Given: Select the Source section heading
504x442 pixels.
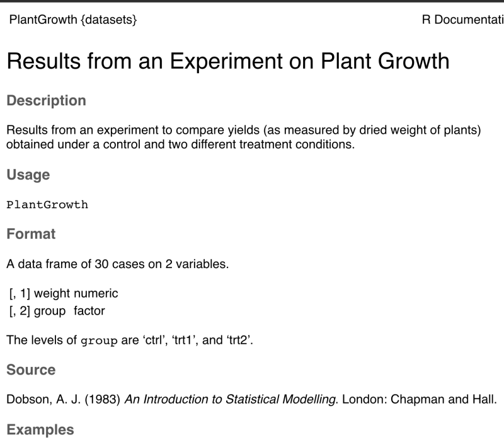Looking at the screenshot, I should (31, 370).
